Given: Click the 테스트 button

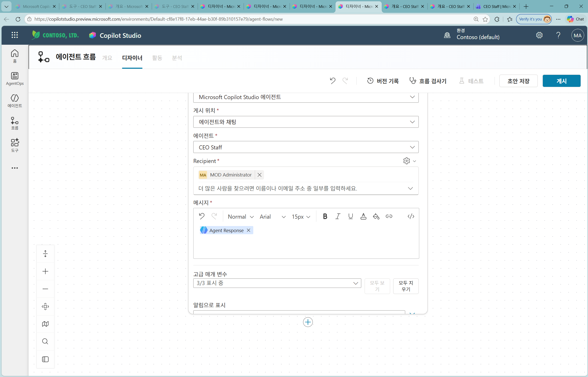Looking at the screenshot, I should click(471, 81).
